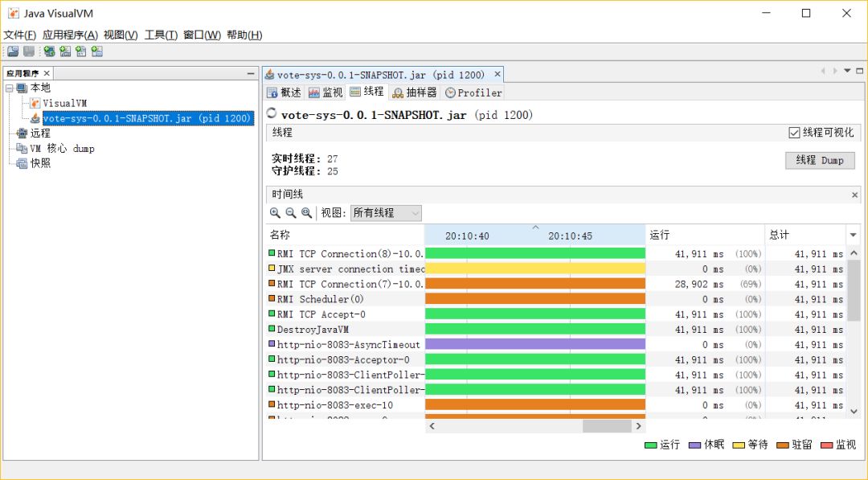Click the timeline scroll right arrow

coord(638,426)
